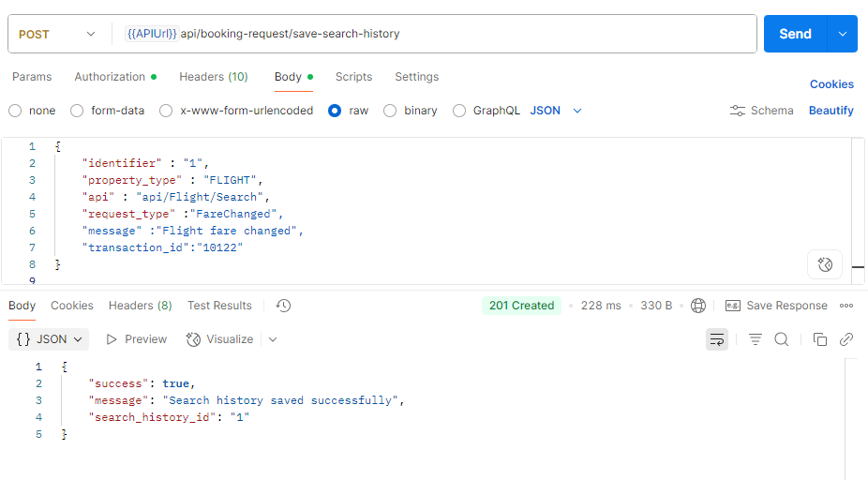868x480 pixels.
Task: Select the form-data body type
Action: tap(78, 111)
